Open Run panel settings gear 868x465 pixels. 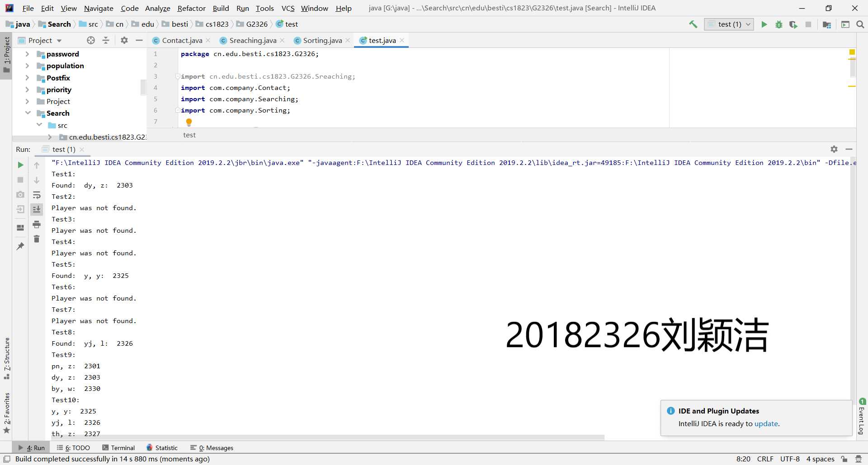[x=834, y=149]
